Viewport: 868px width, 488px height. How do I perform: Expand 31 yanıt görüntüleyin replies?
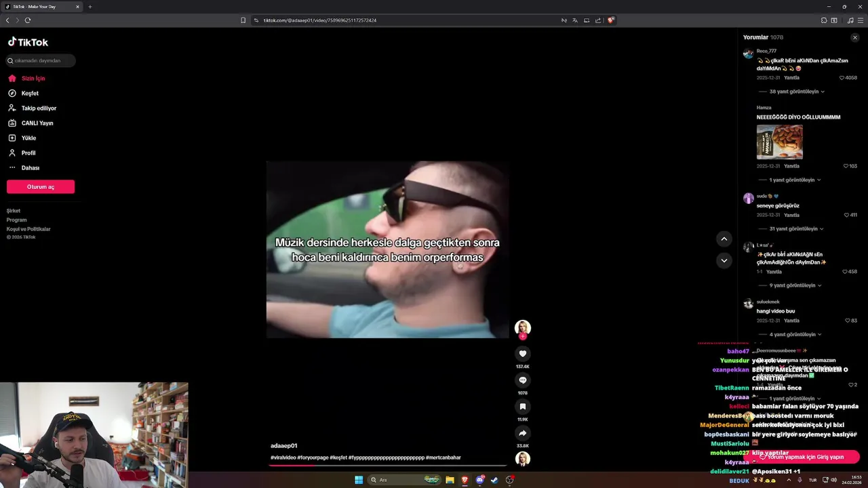(796, 229)
